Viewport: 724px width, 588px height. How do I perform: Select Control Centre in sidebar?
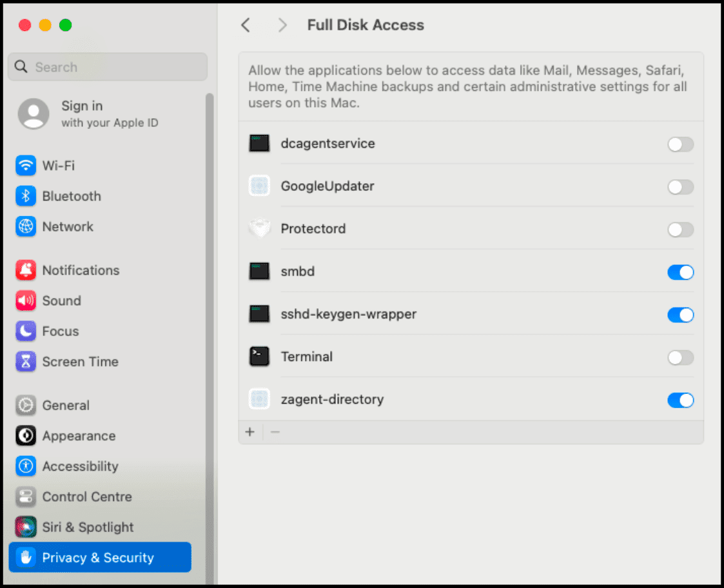tap(87, 497)
